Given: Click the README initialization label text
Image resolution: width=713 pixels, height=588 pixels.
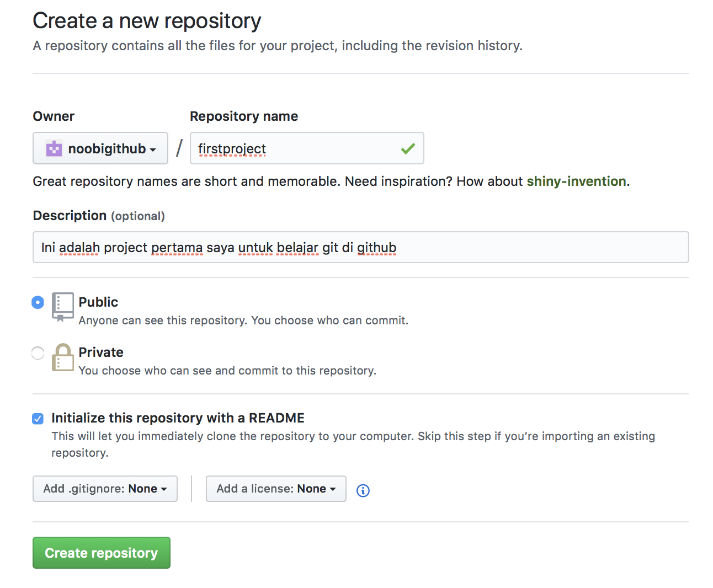Looking at the screenshot, I should pos(178,418).
